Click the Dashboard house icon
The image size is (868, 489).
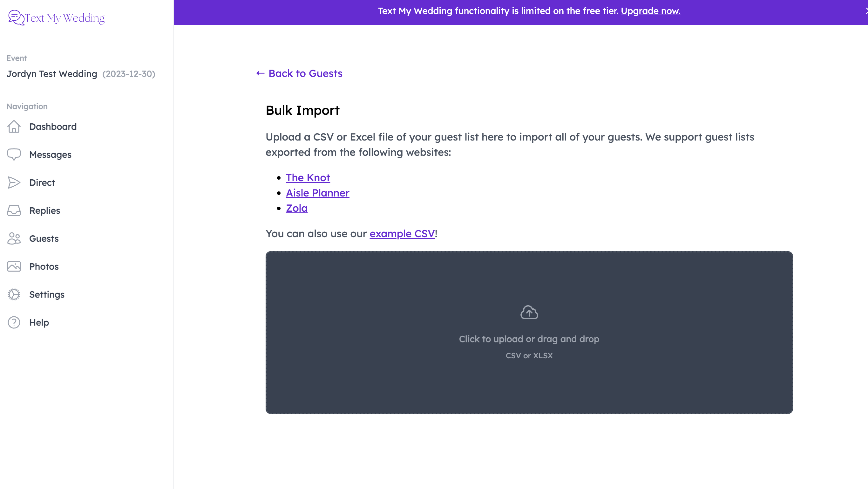(x=14, y=127)
